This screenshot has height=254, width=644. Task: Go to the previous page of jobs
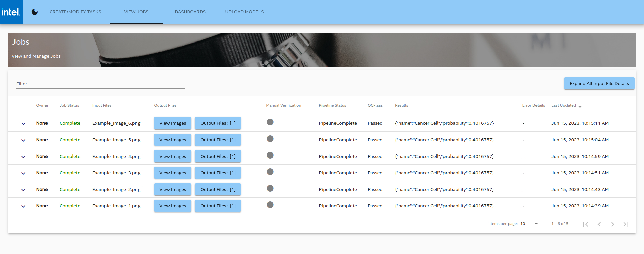tap(599, 224)
